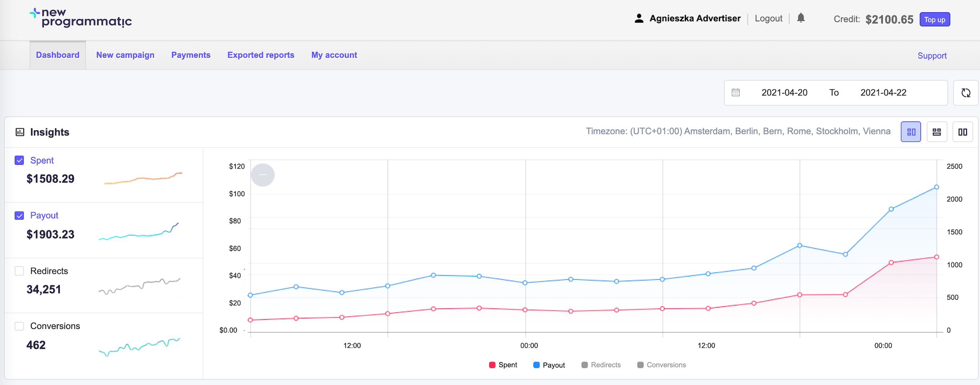Viewport: 980px width, 385px height.
Task: Click the user profile icon
Action: coord(639,18)
